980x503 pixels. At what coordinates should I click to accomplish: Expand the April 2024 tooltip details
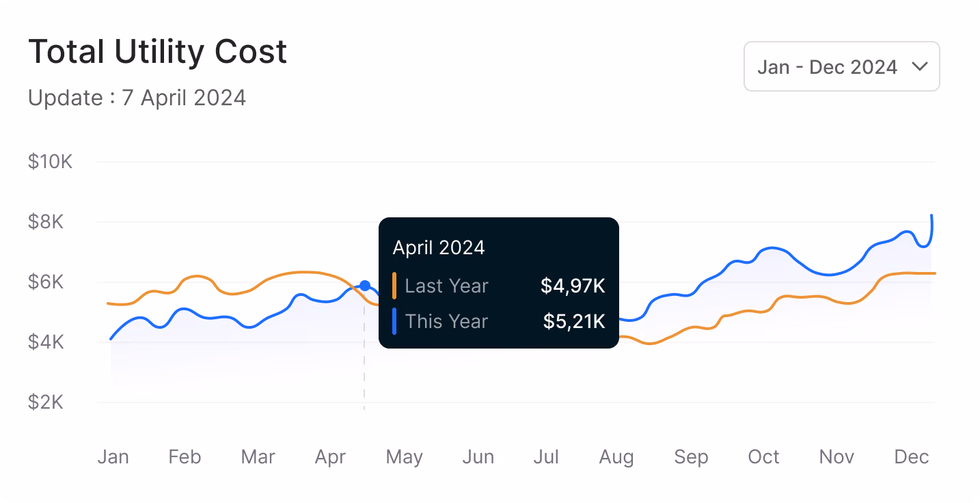click(438, 247)
